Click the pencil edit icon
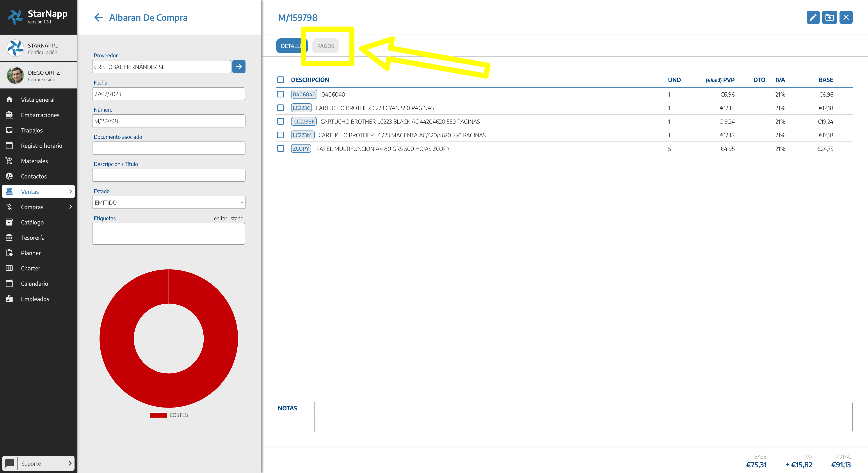 [x=813, y=18]
